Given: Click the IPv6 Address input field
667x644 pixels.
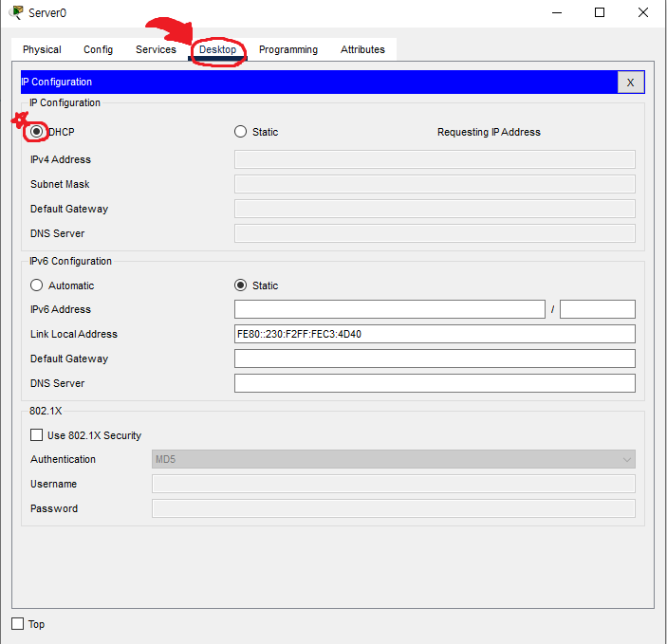Looking at the screenshot, I should pyautogui.click(x=390, y=309).
